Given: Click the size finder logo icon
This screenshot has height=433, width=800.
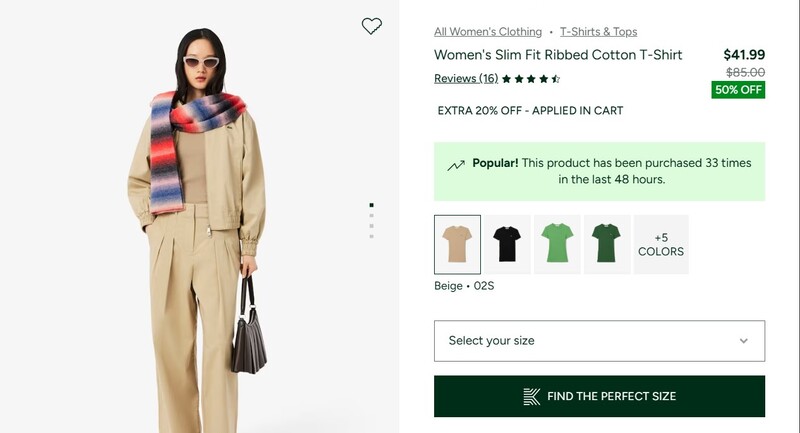Looking at the screenshot, I should click(x=532, y=397).
